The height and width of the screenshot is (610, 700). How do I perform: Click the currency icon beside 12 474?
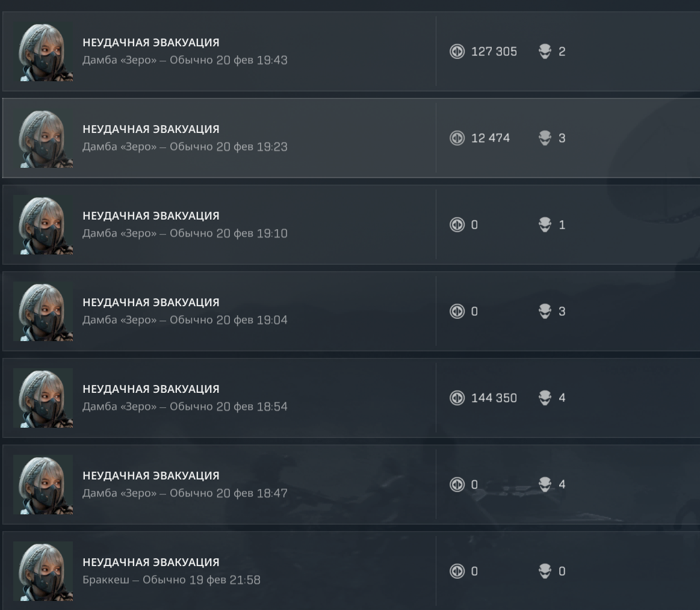point(457,138)
